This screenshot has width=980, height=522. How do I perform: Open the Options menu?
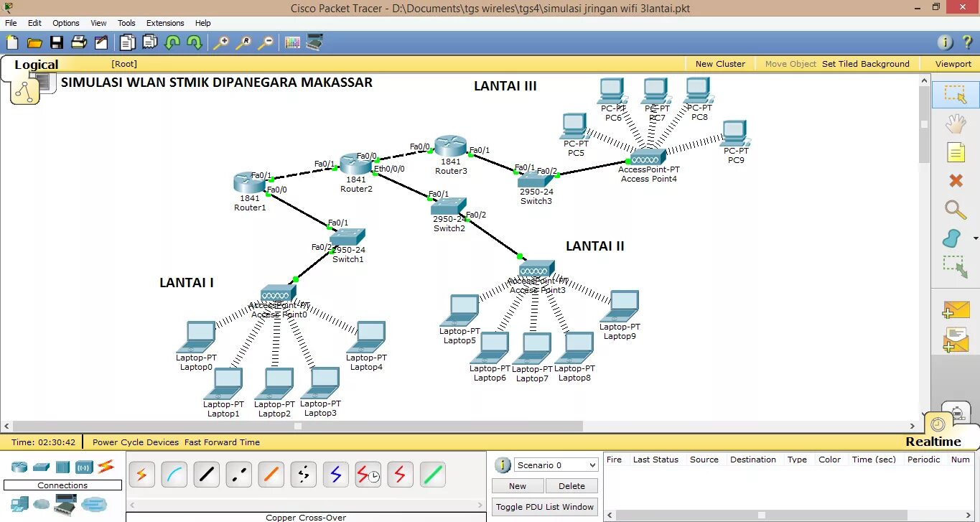pyautogui.click(x=66, y=23)
